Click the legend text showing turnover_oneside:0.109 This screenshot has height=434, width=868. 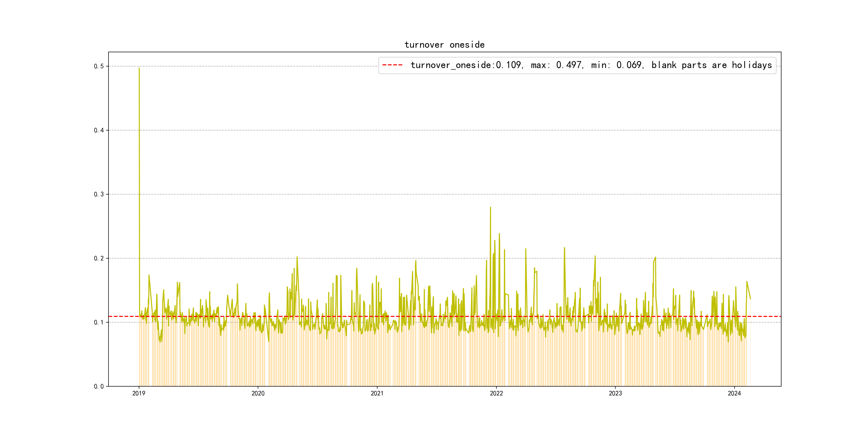click(466, 65)
